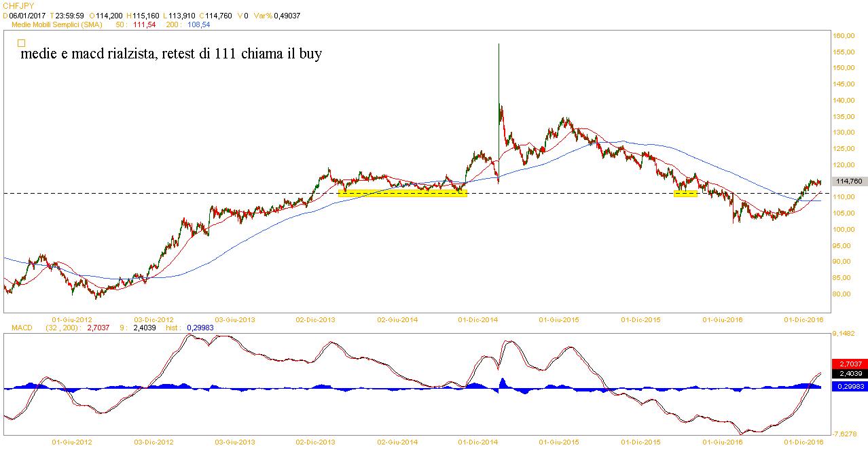Click the black signal value tag 2,4039

click(x=849, y=373)
